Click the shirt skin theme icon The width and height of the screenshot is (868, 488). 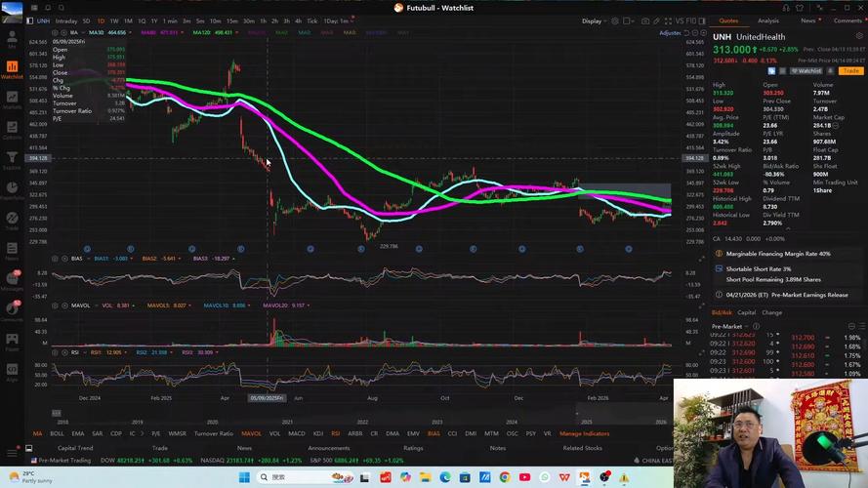[800, 8]
